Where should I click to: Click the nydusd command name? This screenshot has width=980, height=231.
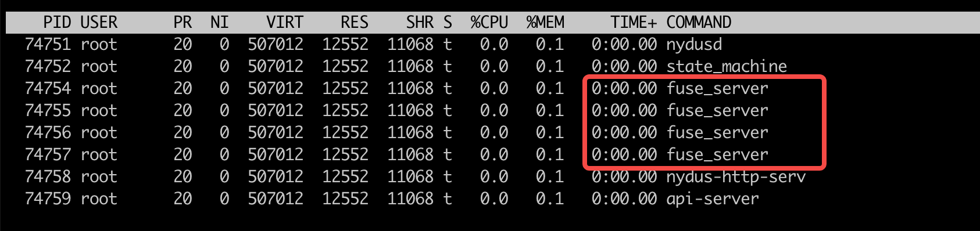pyautogui.click(x=694, y=44)
